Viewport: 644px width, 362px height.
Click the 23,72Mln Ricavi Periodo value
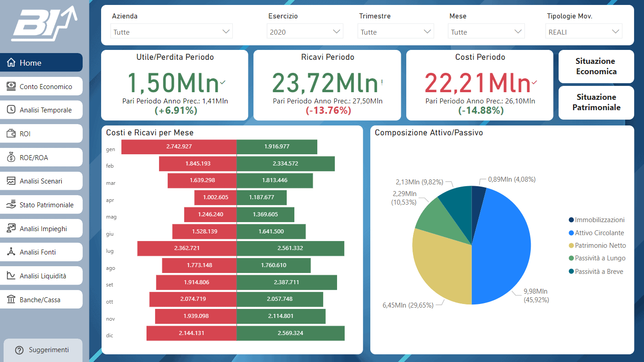(x=325, y=83)
